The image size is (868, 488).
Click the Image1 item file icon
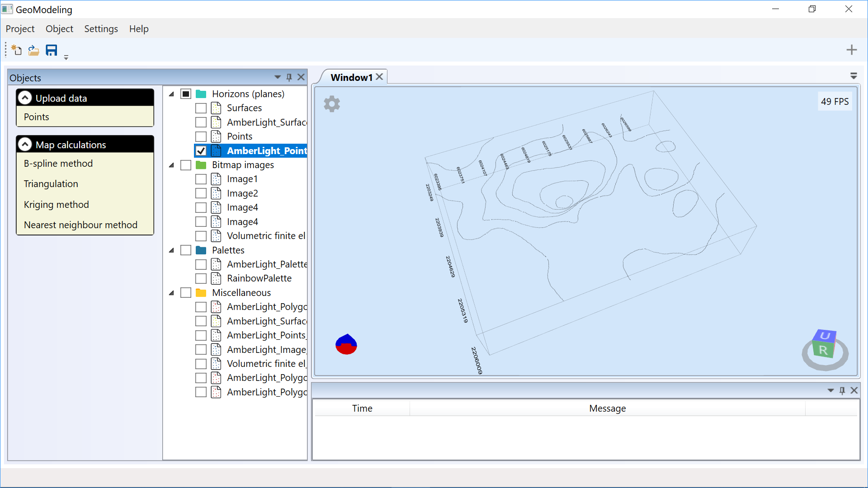coord(216,179)
